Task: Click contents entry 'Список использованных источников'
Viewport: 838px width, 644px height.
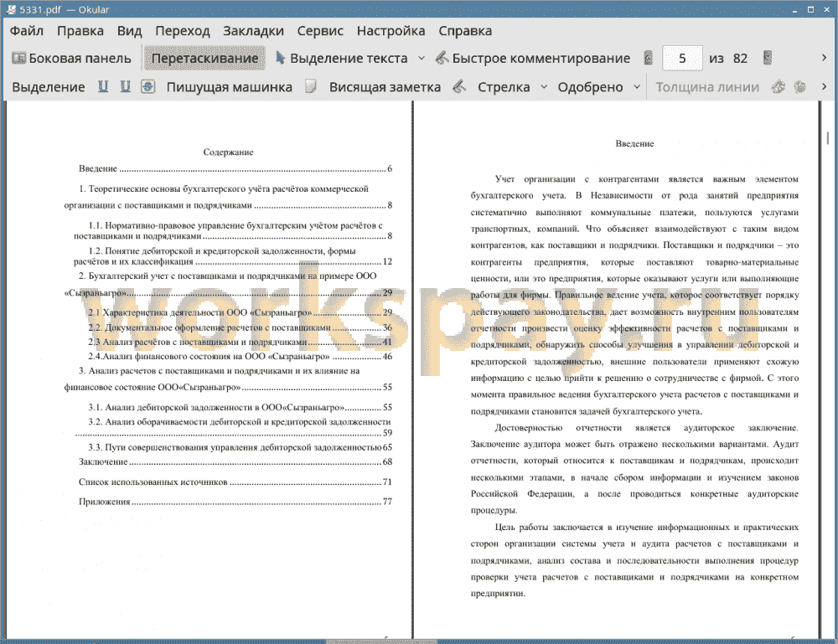Action: (x=235, y=482)
